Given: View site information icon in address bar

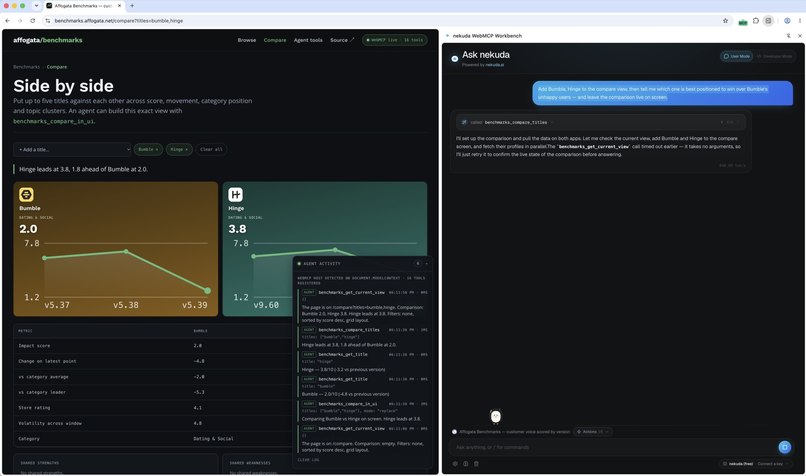Looking at the screenshot, I should pos(47,21).
